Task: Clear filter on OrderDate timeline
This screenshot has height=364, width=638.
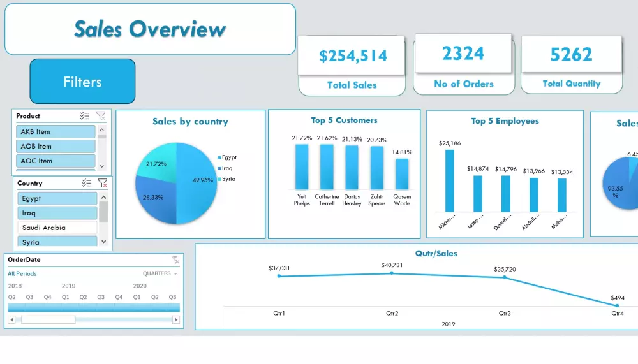Action: click(x=175, y=259)
